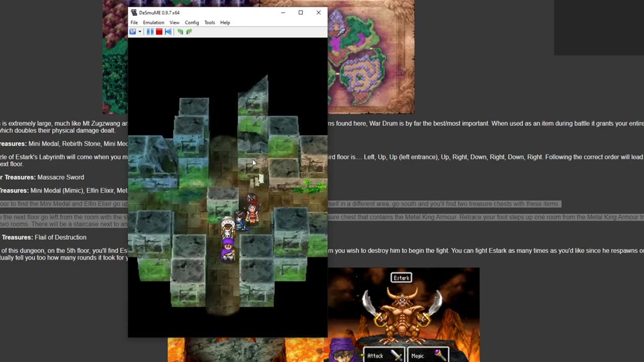
Task: Open the Emulation menu
Action: click(x=153, y=23)
